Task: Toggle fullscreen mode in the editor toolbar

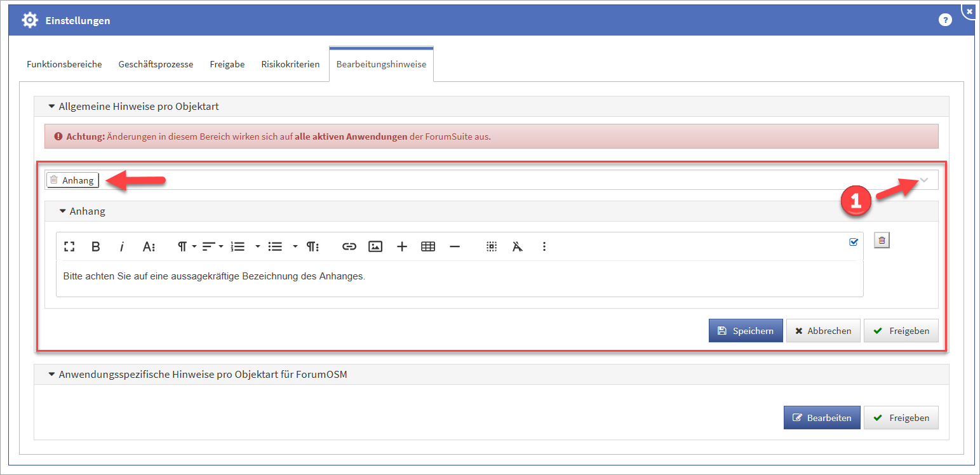Action: [69, 246]
